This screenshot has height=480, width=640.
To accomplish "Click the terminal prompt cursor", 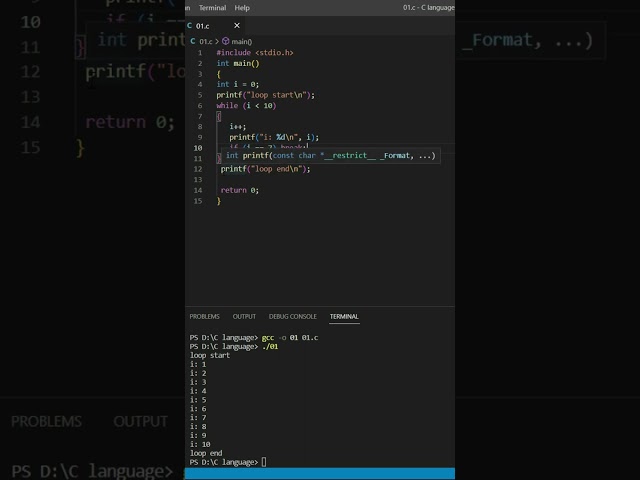I will click(264, 462).
